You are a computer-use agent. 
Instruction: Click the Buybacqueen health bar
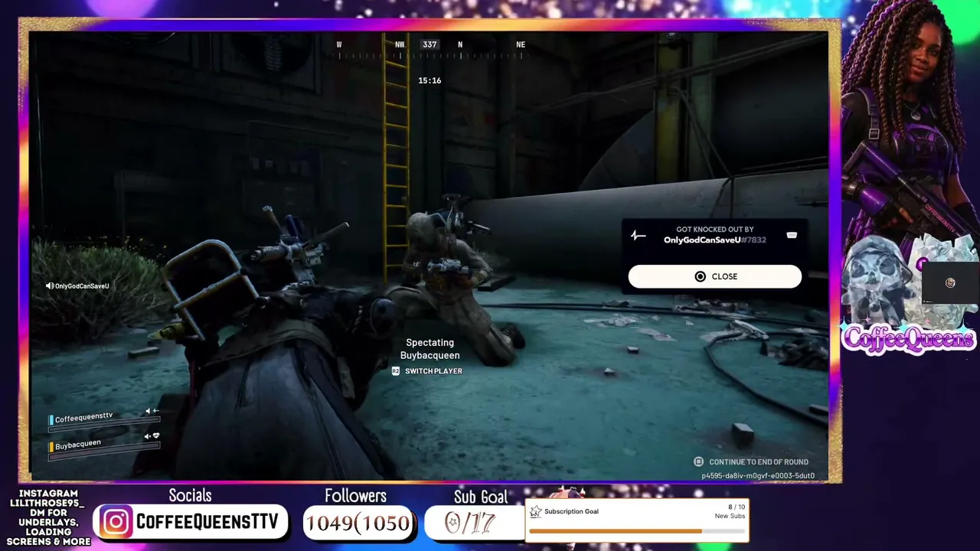click(104, 452)
